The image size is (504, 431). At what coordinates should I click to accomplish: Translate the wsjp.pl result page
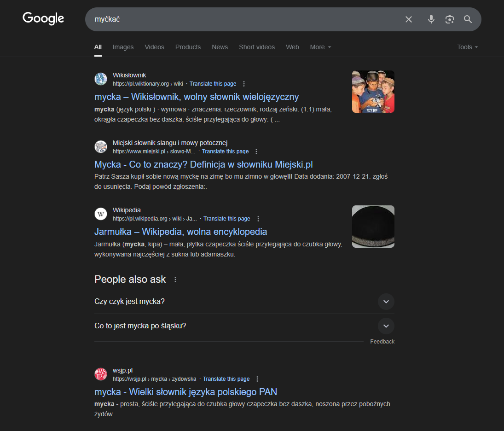point(226,379)
